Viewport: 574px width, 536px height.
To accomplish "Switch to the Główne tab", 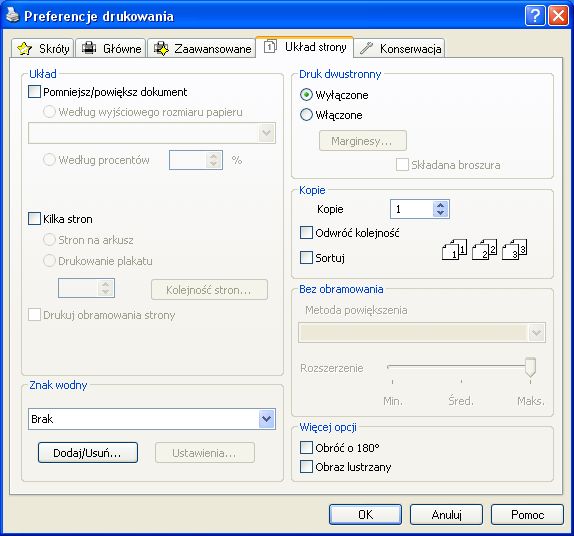I will (x=111, y=48).
